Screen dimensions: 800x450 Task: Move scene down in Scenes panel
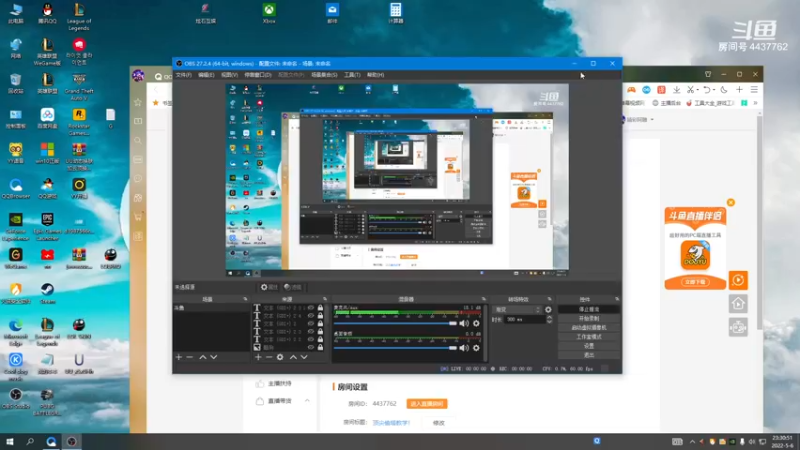(x=214, y=357)
